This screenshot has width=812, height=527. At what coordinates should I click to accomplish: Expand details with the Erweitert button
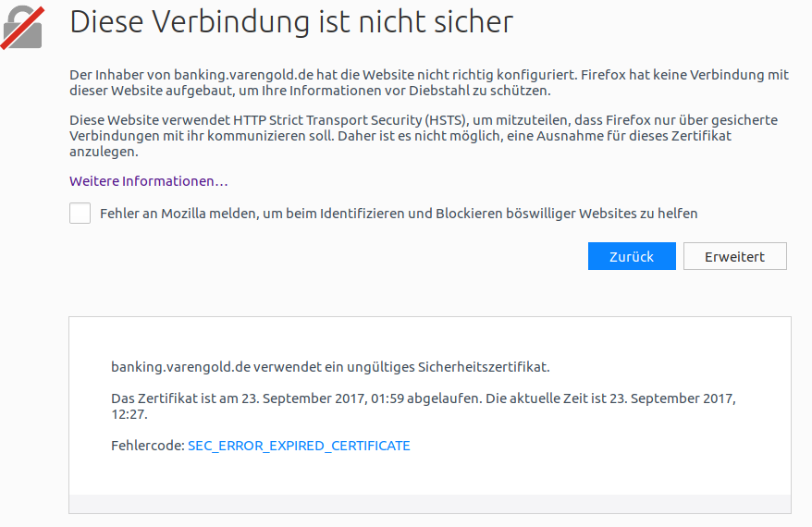(735, 256)
